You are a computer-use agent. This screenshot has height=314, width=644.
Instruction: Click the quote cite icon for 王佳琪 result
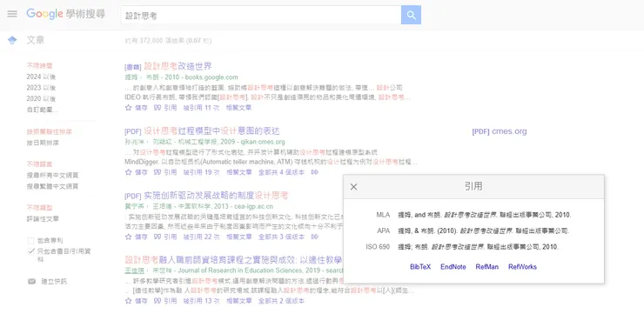[158, 301]
